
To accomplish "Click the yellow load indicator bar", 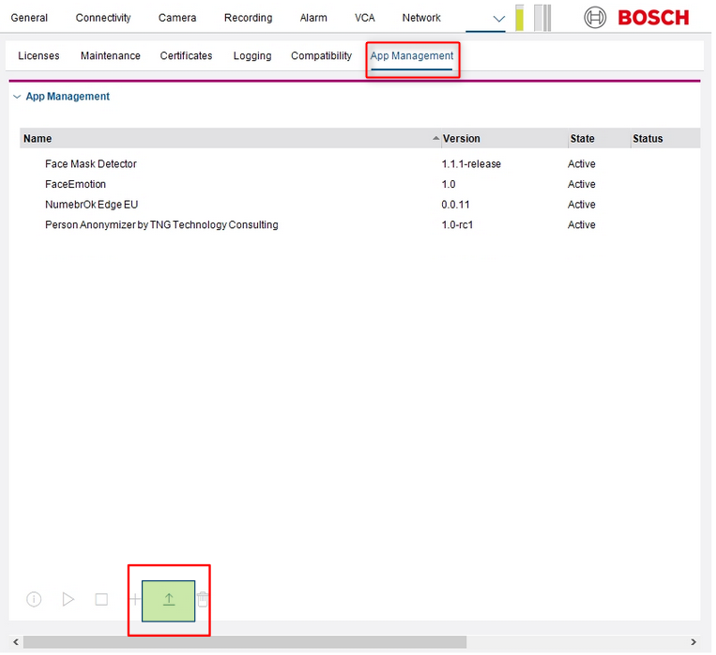I will click(x=519, y=17).
